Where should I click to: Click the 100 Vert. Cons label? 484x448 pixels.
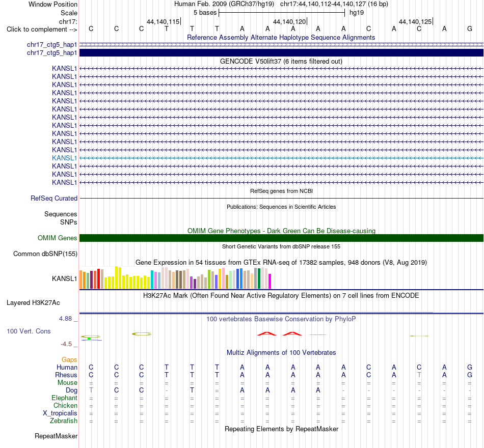pos(29,331)
